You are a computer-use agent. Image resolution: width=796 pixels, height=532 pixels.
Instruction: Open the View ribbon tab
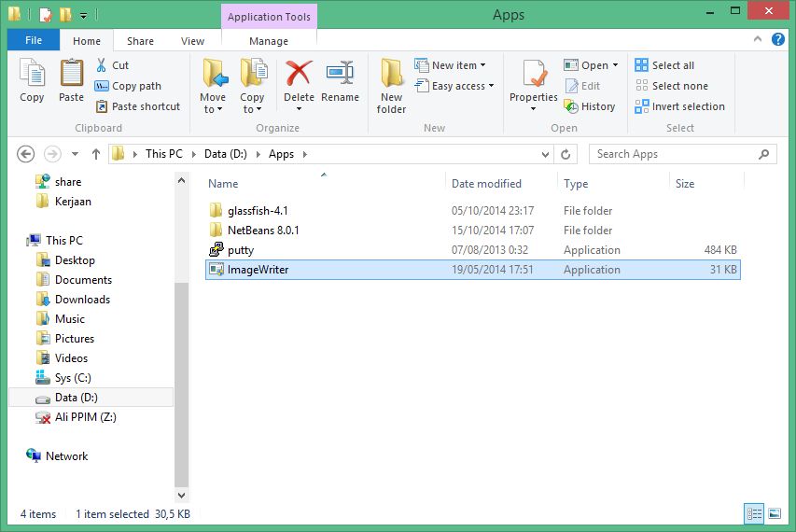pyautogui.click(x=192, y=41)
